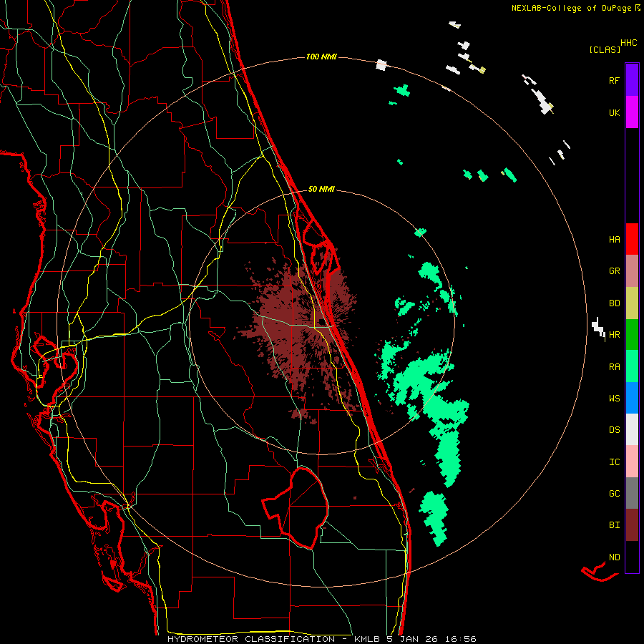Click the "HR" legend label

click(614, 335)
